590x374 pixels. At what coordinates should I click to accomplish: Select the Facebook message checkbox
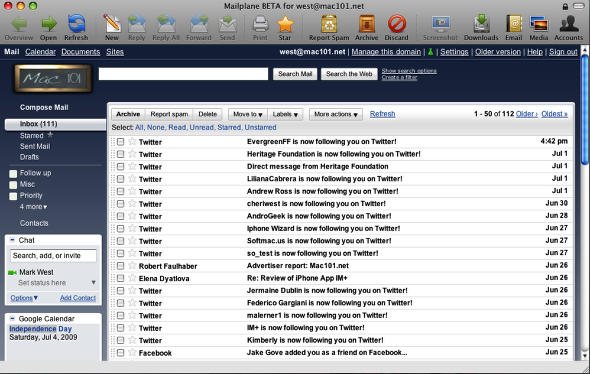(120, 353)
